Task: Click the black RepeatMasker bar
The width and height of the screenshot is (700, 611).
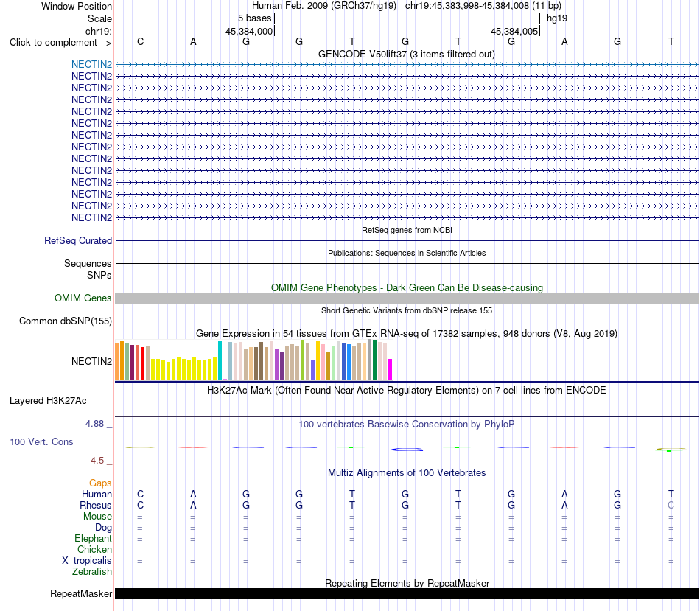Action: [x=407, y=593]
